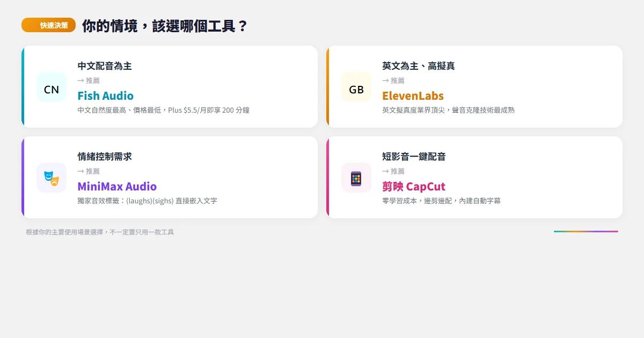This screenshot has height=338, width=644.
Task: Click the → 推薦 label above Fish Audio
Action: click(89, 80)
